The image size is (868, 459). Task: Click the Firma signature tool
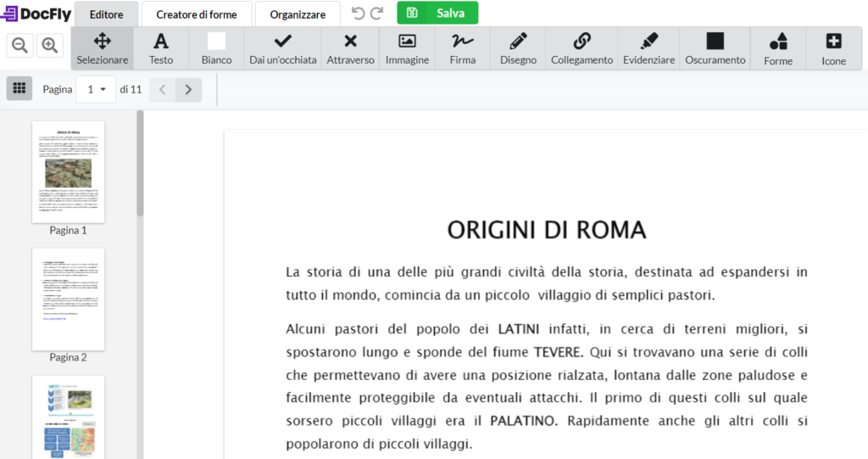(x=462, y=48)
